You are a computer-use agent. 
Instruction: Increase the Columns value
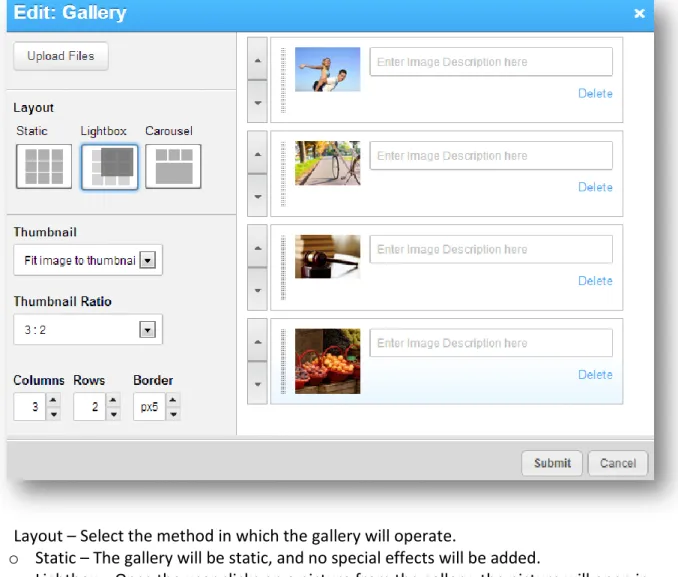pyautogui.click(x=53, y=400)
